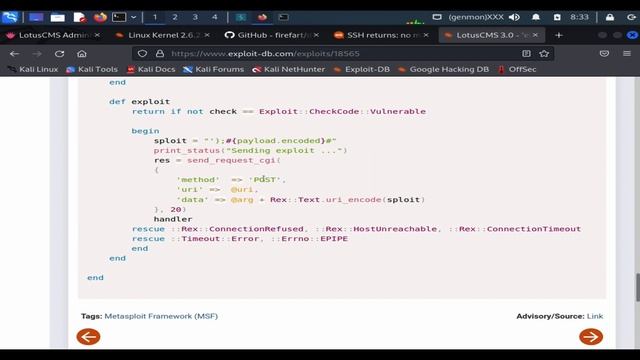Expand the terminal launcher dropdown arrow

[x=133, y=17]
